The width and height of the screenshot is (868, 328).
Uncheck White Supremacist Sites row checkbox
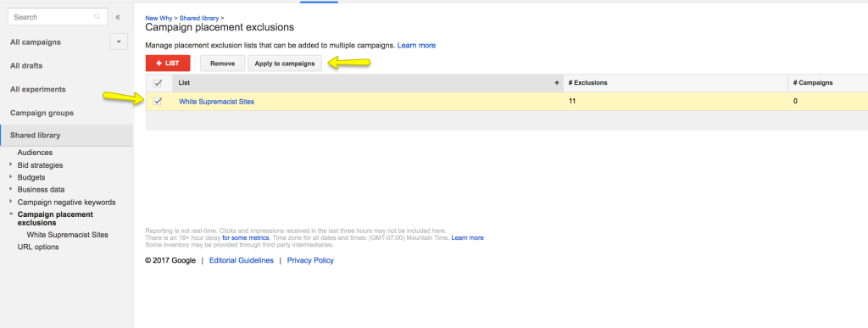pos(157,101)
